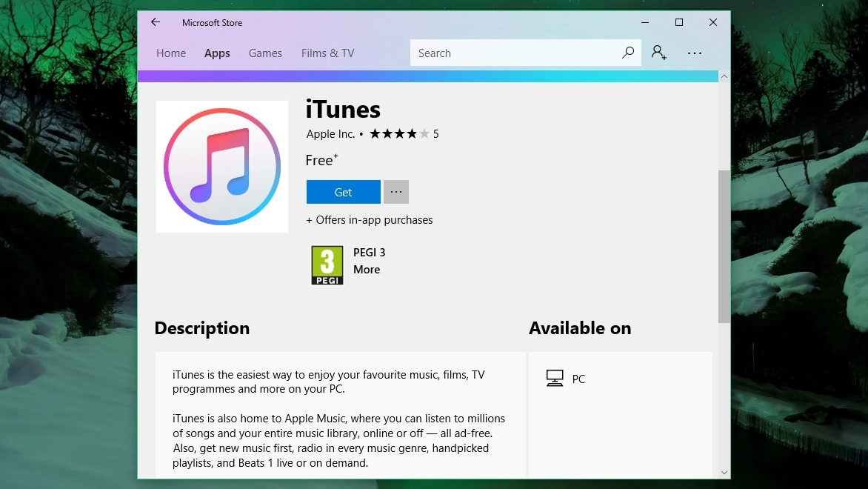
Task: Click the star rating for iTunes
Action: tap(399, 133)
